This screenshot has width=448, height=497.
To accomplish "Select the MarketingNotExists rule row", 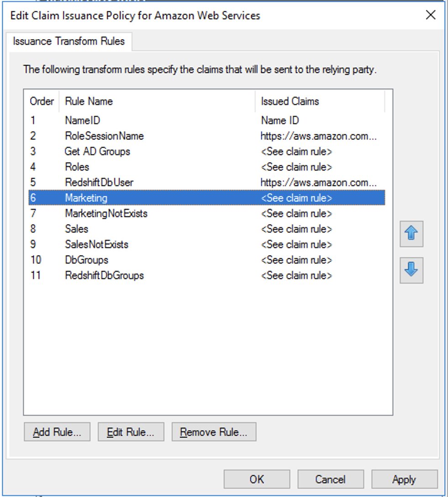I will coord(207,213).
